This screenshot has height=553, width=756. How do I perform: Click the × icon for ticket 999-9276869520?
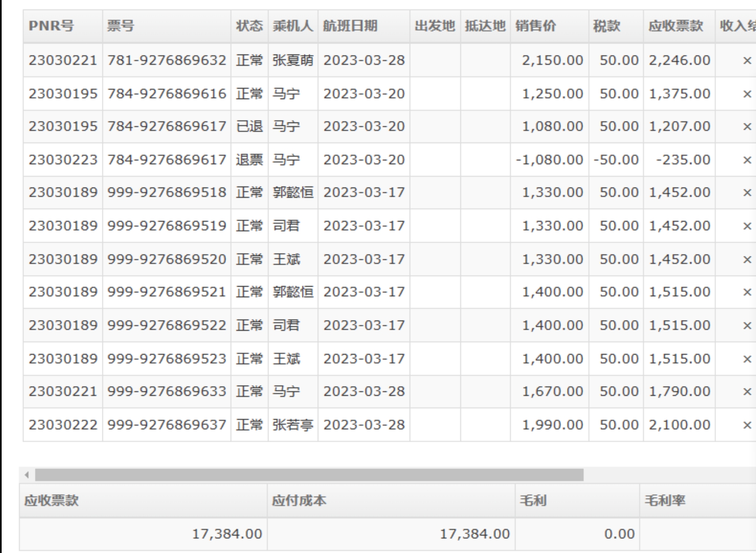click(747, 259)
